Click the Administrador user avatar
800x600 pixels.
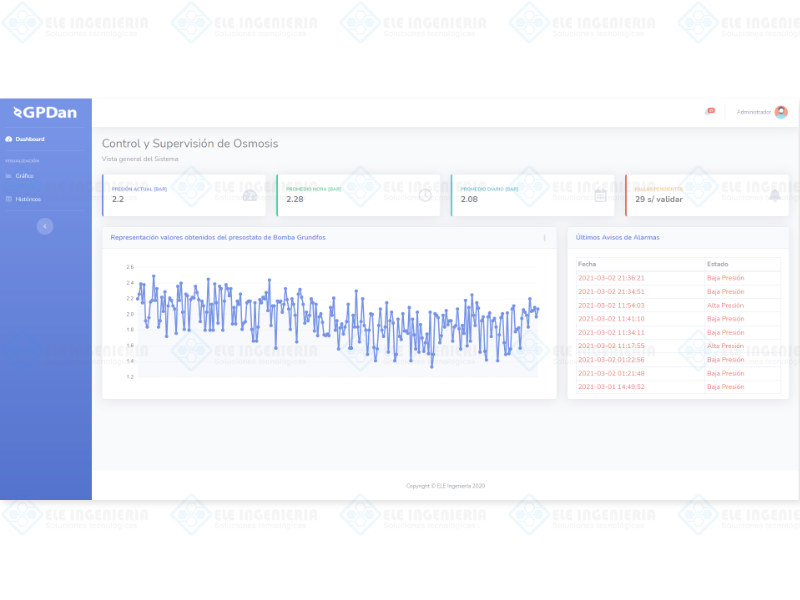coord(781,112)
